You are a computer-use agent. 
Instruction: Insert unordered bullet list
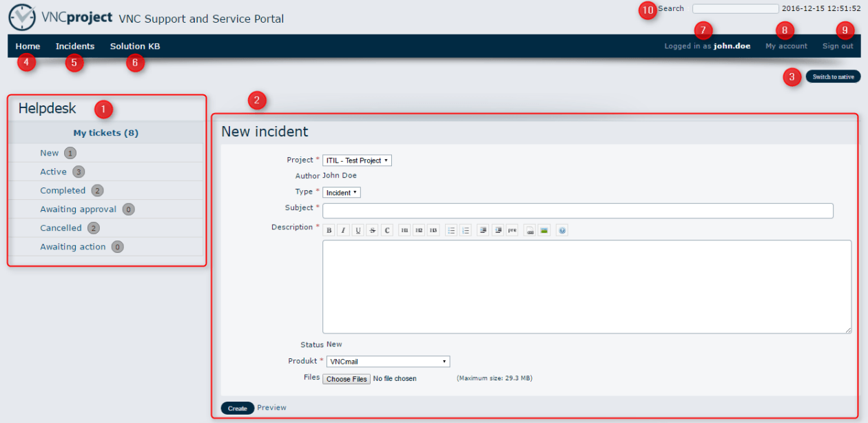point(451,230)
